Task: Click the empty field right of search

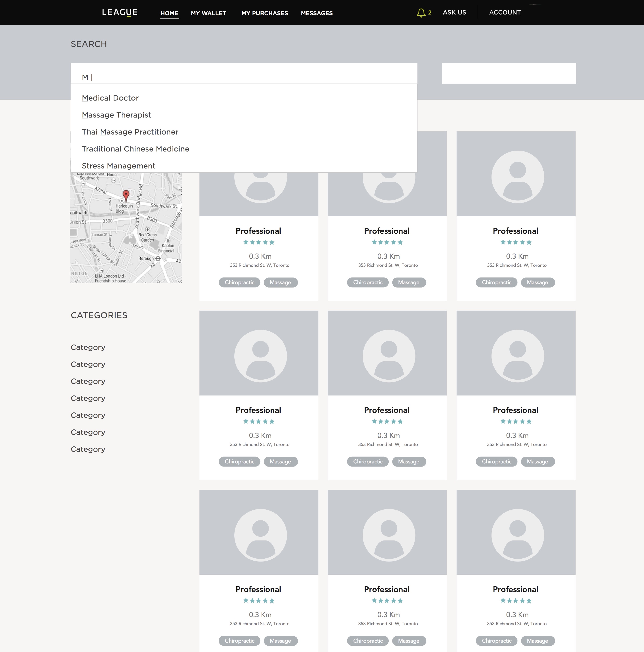Action: pyautogui.click(x=508, y=73)
